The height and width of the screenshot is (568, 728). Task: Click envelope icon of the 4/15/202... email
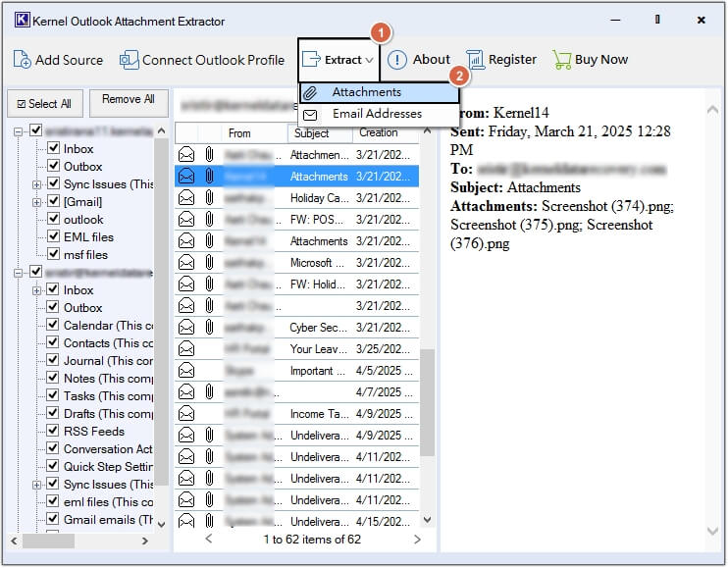186,521
